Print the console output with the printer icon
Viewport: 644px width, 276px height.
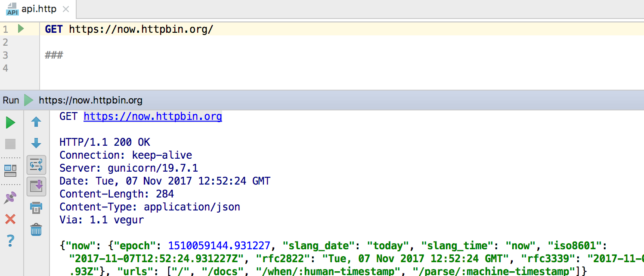36,208
